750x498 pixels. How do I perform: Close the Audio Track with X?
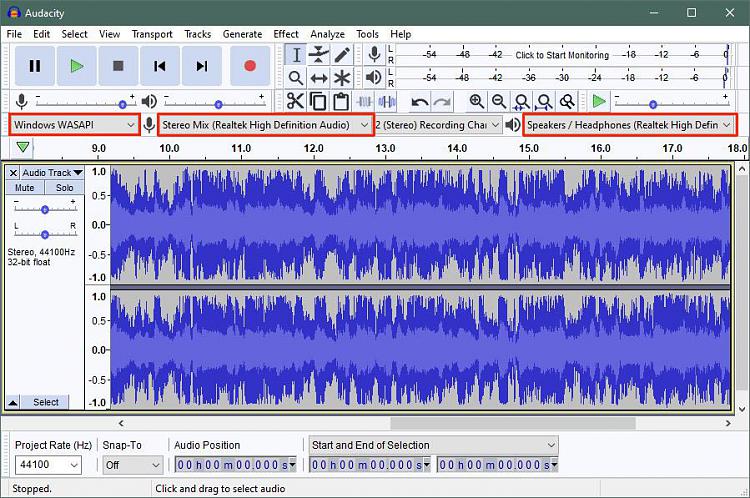(x=13, y=173)
